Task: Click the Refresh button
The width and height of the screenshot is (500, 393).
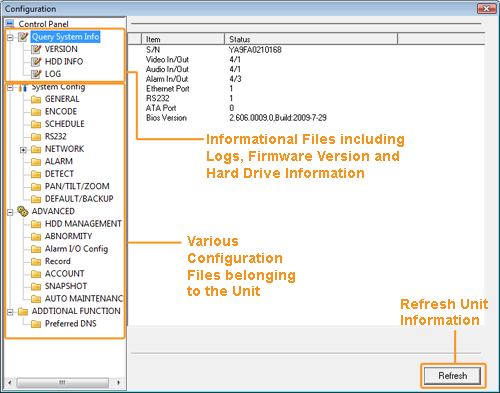Action: [x=452, y=376]
